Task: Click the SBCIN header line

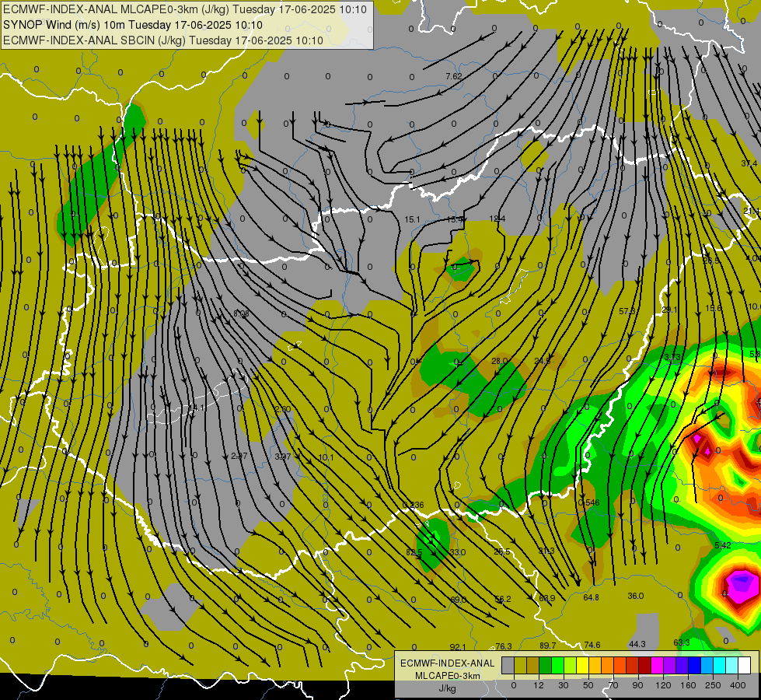Action: pos(163,40)
